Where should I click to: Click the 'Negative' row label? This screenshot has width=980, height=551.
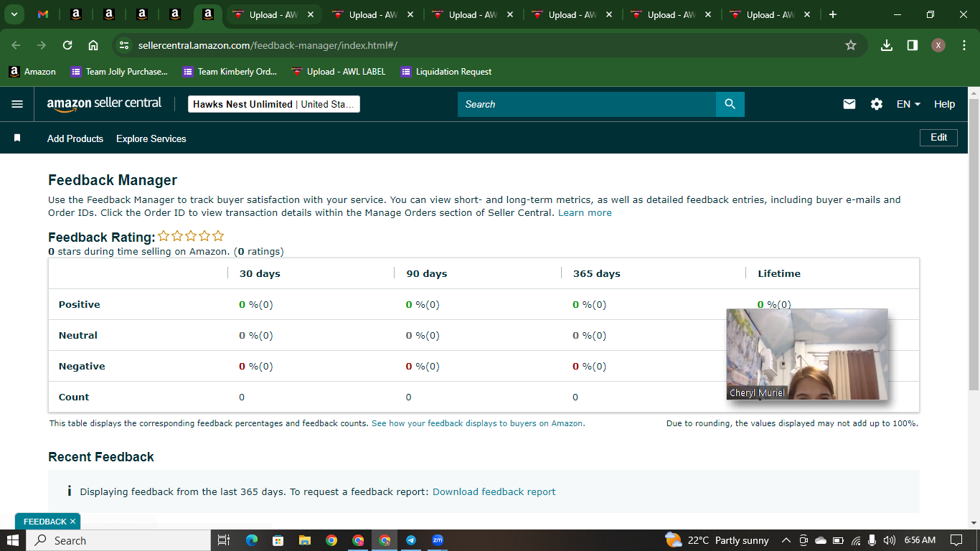point(82,366)
